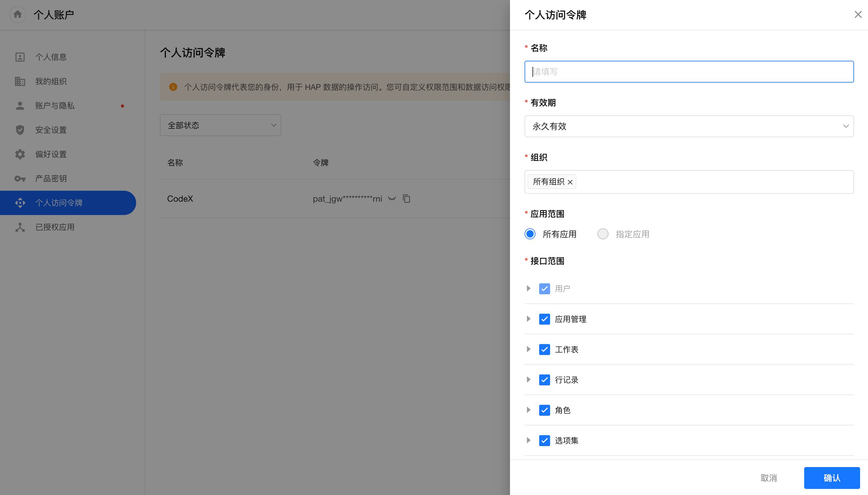The width and height of the screenshot is (868, 495).
Task: Click the 安全设置 shield icon
Action: 20,130
